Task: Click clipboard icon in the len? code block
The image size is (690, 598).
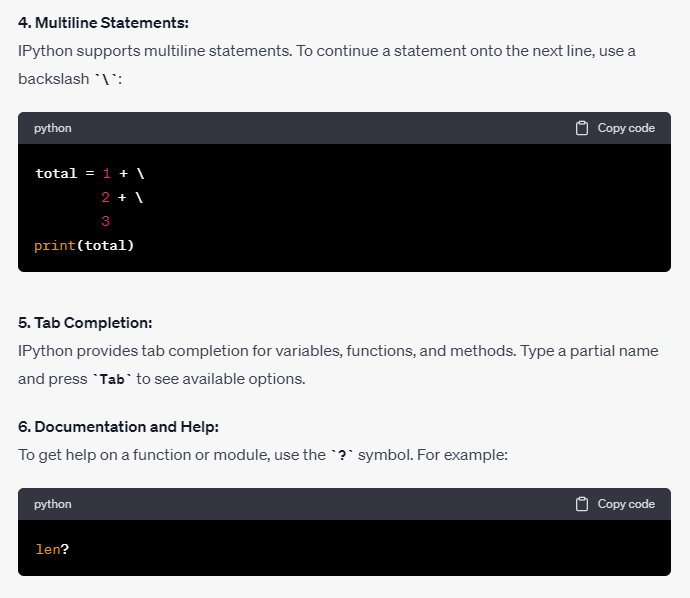Action: point(582,504)
